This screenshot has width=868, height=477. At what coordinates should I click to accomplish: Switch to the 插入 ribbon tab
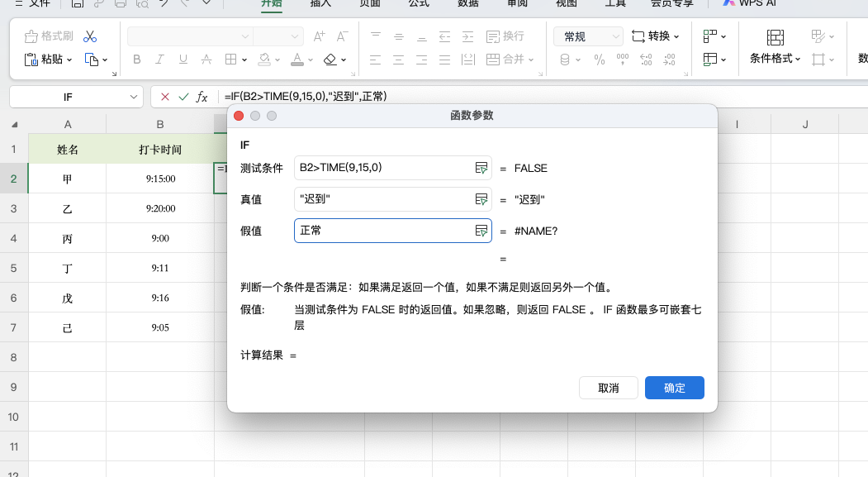321,4
